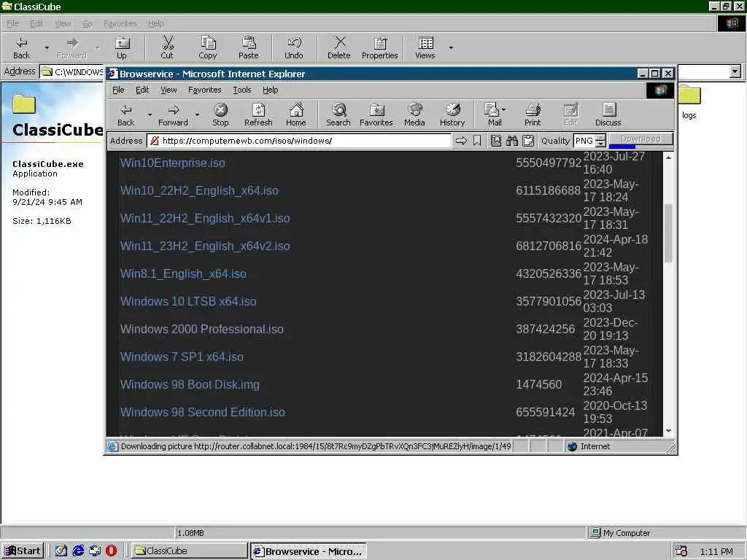Click Back in the ClassiCube Explorer toolbar
This screenshot has height=560, width=747.
click(21, 47)
